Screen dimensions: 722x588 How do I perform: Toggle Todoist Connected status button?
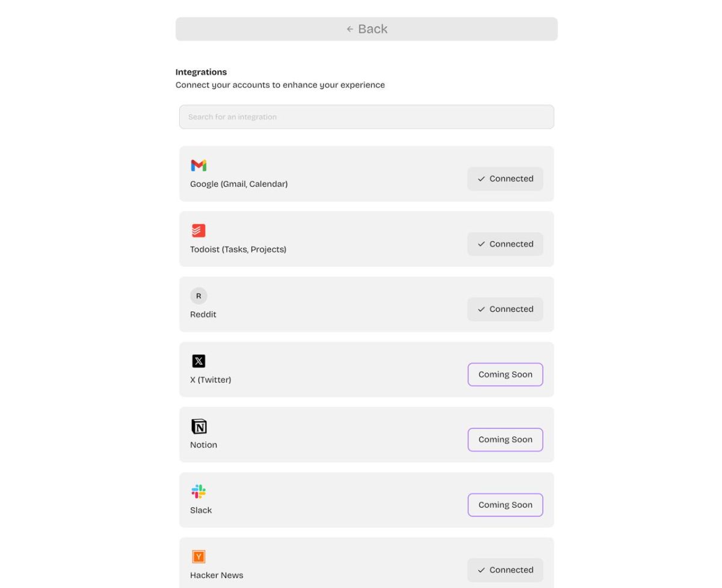pyautogui.click(x=505, y=244)
